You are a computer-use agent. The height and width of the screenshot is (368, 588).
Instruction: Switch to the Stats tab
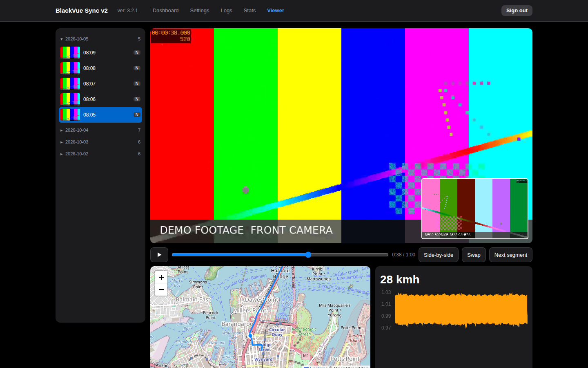(x=249, y=11)
